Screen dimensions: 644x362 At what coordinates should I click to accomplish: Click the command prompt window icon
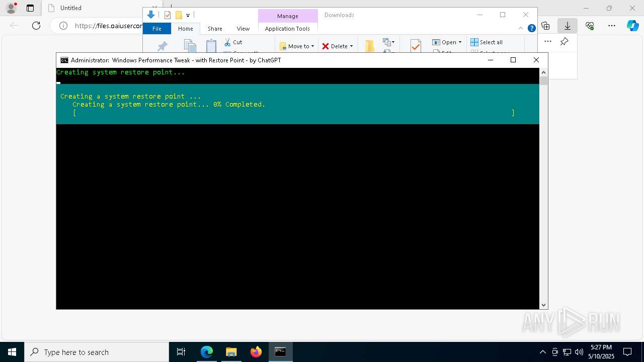click(x=64, y=60)
